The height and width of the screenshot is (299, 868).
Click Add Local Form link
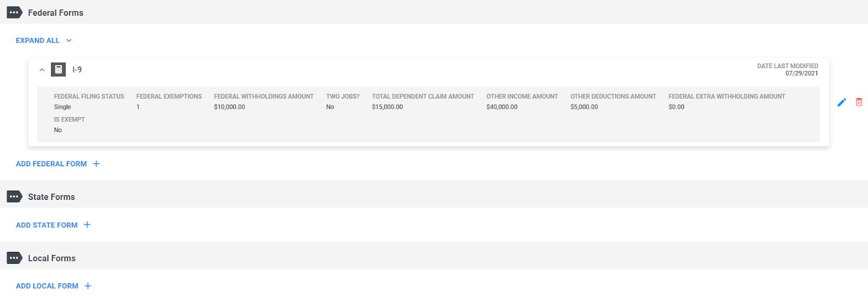(47, 286)
